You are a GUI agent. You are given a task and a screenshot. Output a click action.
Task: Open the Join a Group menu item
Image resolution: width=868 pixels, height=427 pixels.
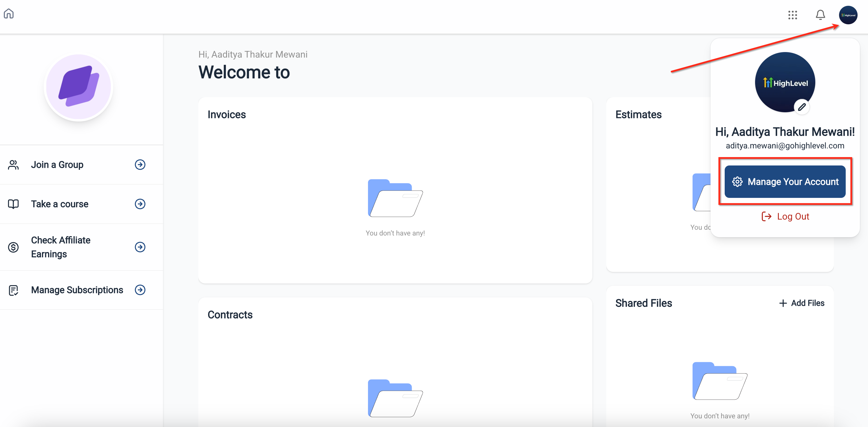click(x=57, y=165)
